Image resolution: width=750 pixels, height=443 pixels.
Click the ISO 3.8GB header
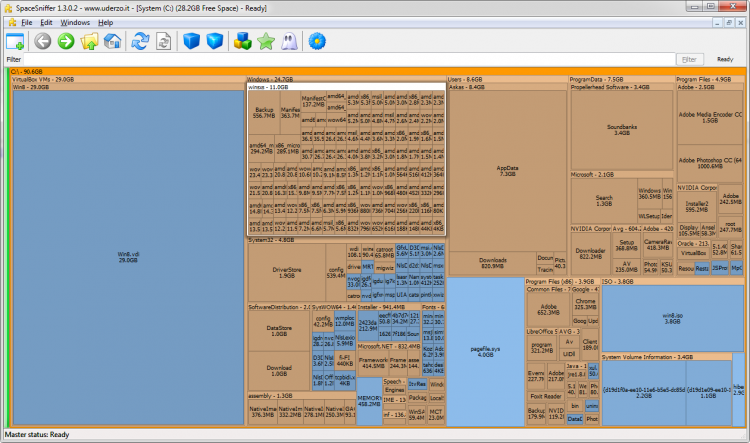point(672,282)
